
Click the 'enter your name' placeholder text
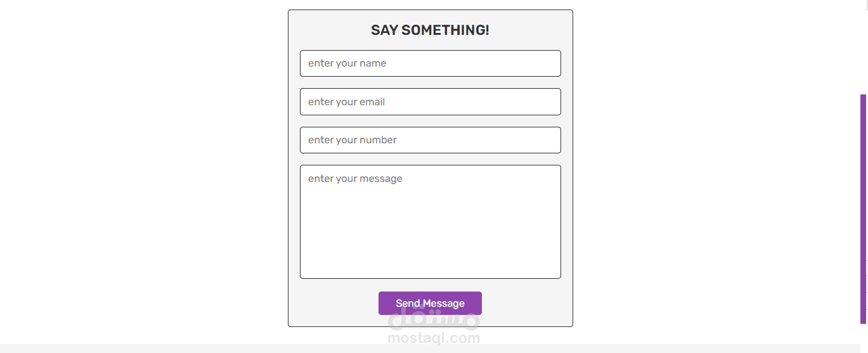tap(347, 63)
